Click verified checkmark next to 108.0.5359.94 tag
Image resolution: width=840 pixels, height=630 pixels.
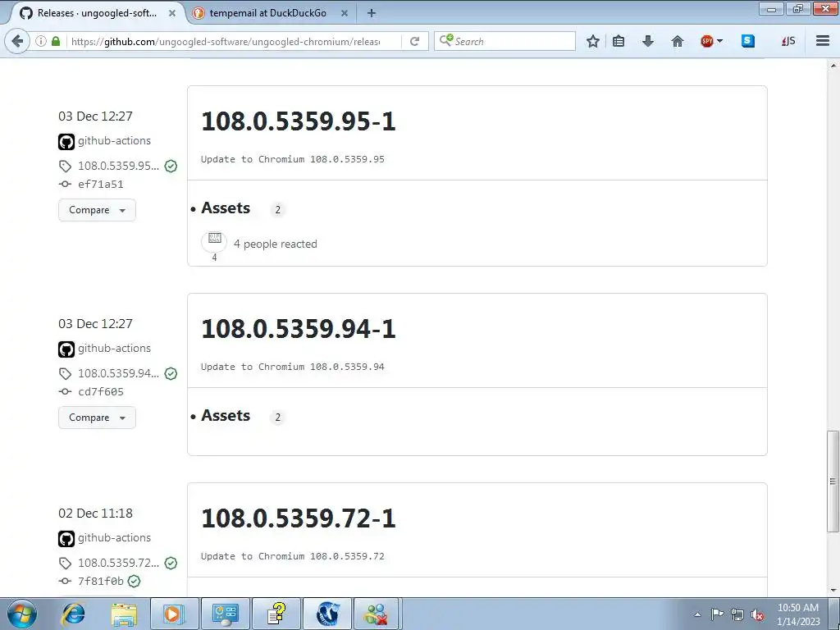click(171, 373)
